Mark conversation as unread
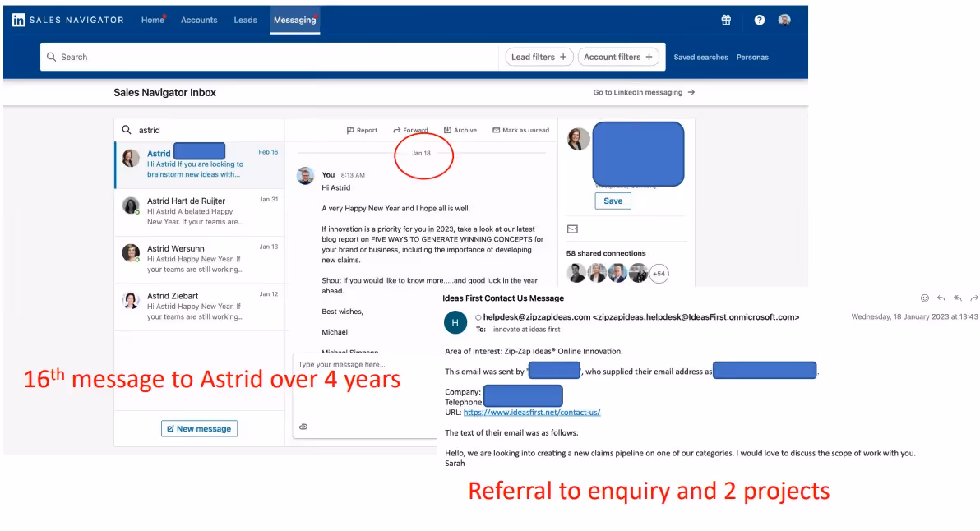 pos(520,130)
